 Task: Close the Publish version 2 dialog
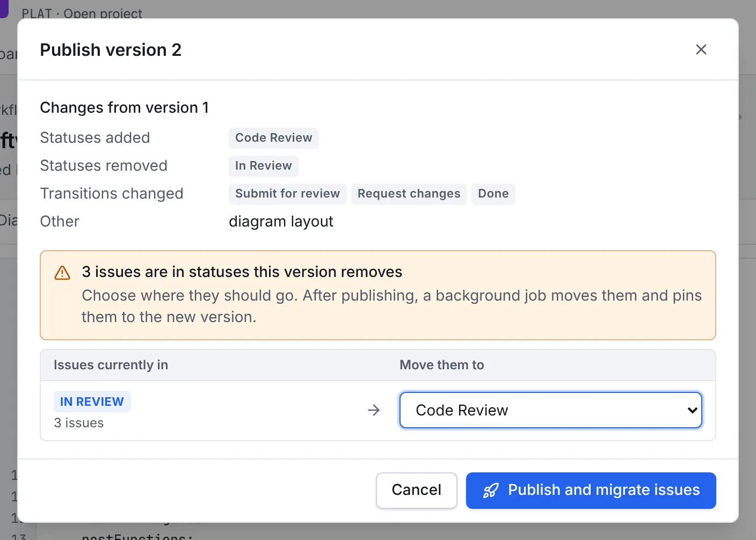[x=701, y=49]
